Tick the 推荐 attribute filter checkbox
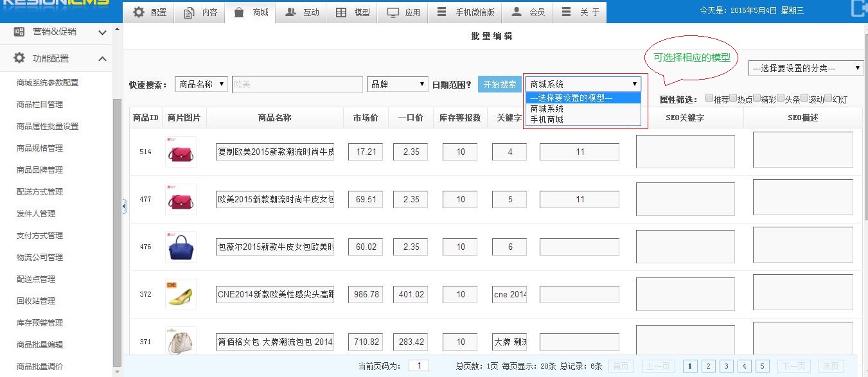868x377 pixels. point(709,98)
